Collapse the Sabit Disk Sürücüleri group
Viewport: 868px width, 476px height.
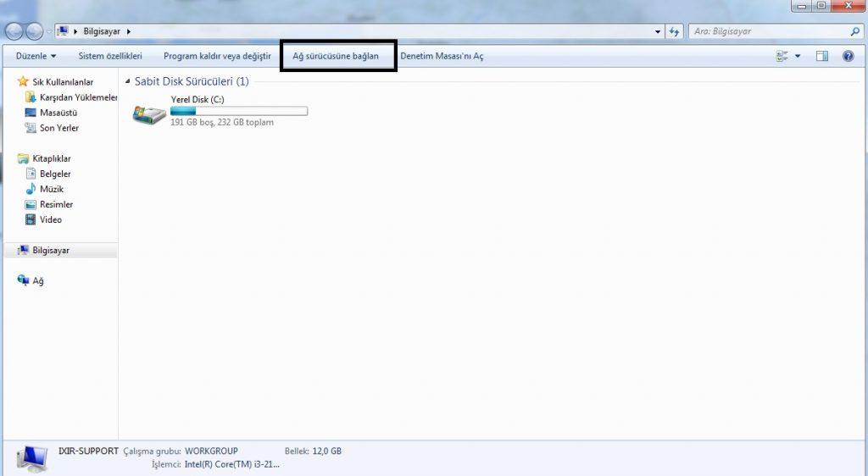tap(128, 81)
